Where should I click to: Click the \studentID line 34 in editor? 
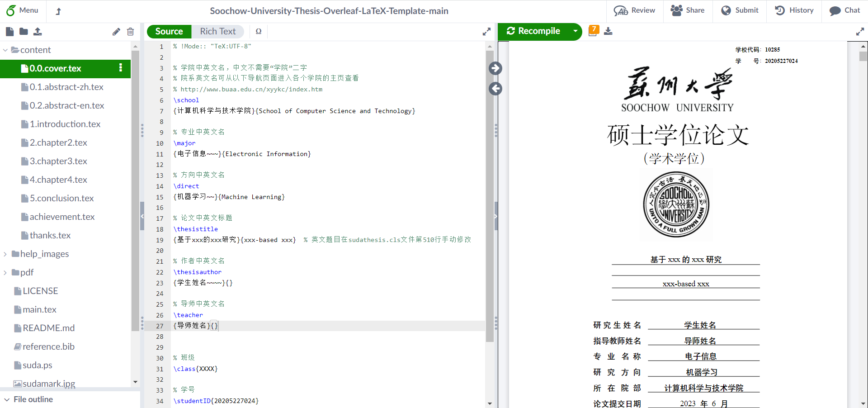point(216,401)
